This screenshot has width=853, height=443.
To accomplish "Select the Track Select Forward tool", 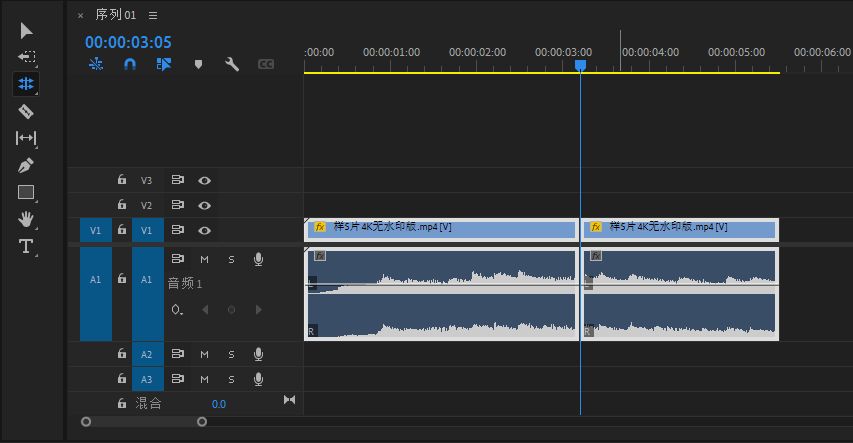I will tap(26, 58).
